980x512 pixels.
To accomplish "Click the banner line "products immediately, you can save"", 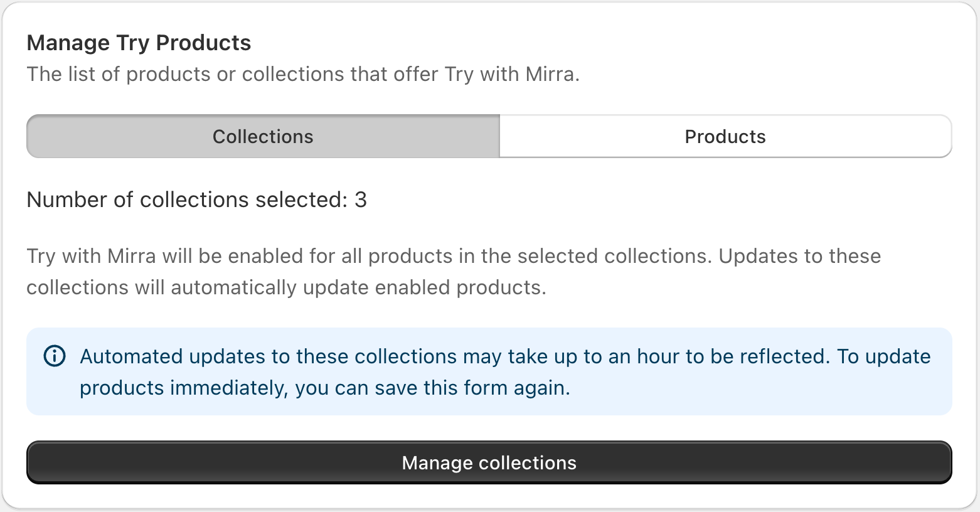I will point(324,388).
